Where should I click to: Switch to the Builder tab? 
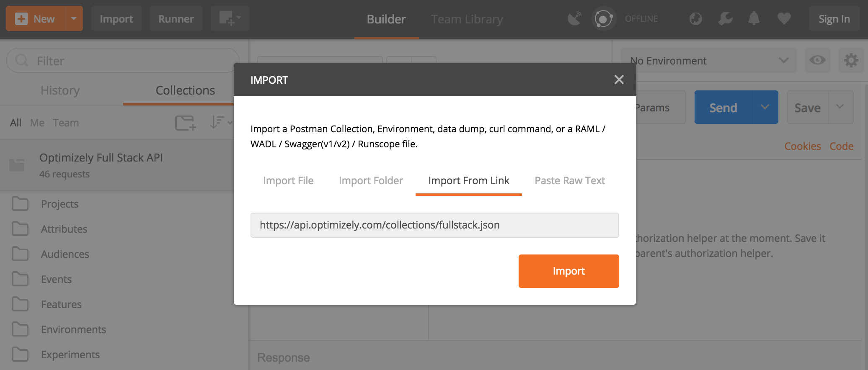pos(386,19)
